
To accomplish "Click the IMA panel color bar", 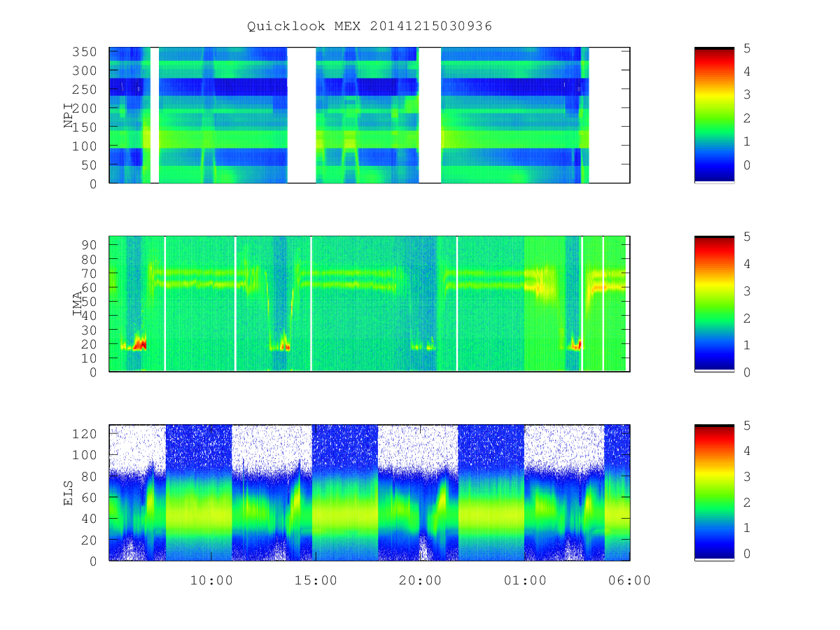I will pyautogui.click(x=714, y=304).
